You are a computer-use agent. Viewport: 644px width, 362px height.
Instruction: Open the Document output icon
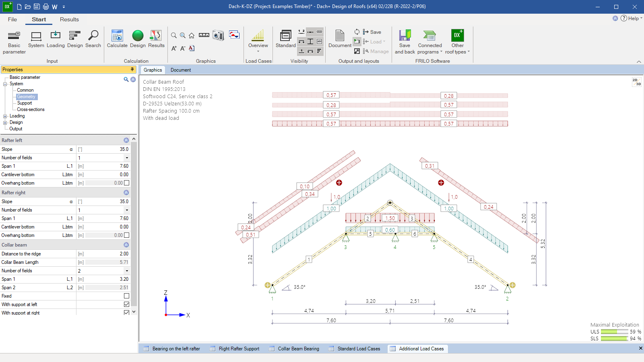point(340,39)
